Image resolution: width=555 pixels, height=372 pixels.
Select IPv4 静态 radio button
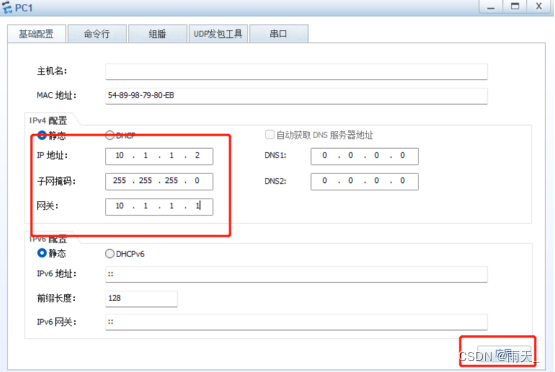point(42,135)
